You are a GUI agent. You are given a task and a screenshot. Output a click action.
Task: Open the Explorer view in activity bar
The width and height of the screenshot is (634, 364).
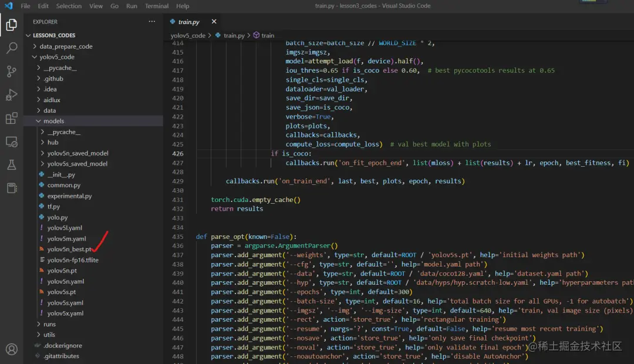coord(11,25)
